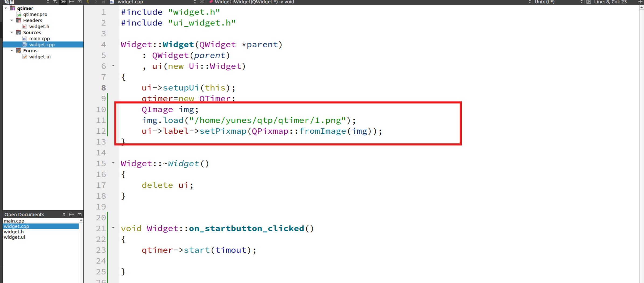
Task: Close the widget.cpp document
Action: pyautogui.click(x=202, y=2)
